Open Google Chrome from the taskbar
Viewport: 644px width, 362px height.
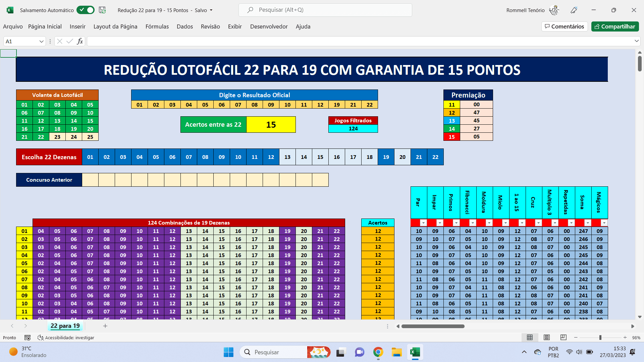[378, 352]
